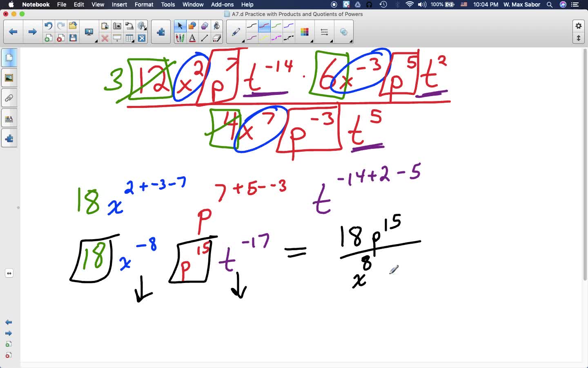Image resolution: width=588 pixels, height=368 pixels.
Task: Select the regular polygon tool
Action: tap(205, 26)
